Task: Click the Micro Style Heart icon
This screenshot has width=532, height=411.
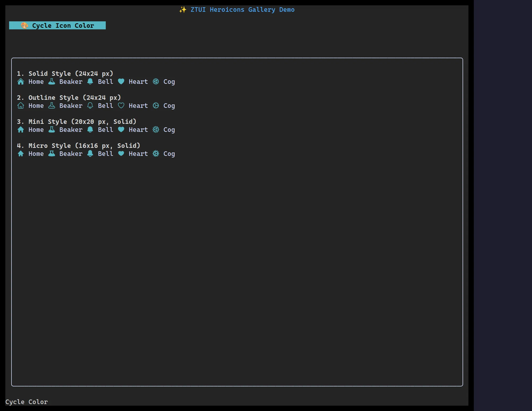Action: point(121,153)
